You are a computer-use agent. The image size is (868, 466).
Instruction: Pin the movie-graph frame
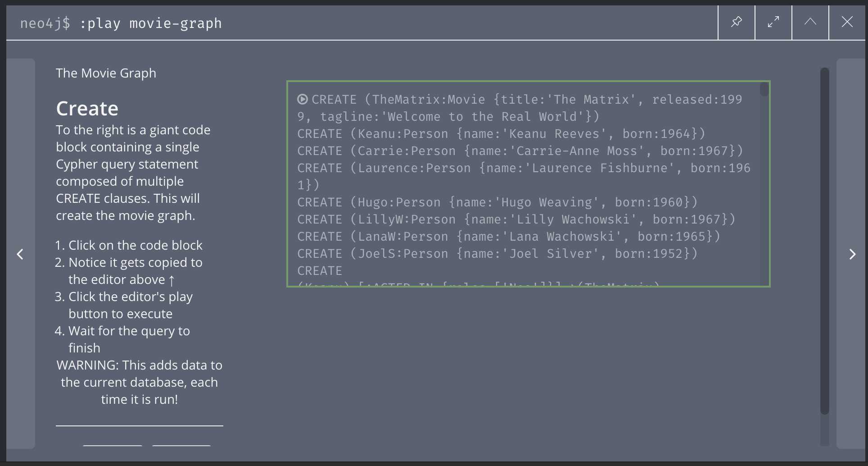point(737,22)
